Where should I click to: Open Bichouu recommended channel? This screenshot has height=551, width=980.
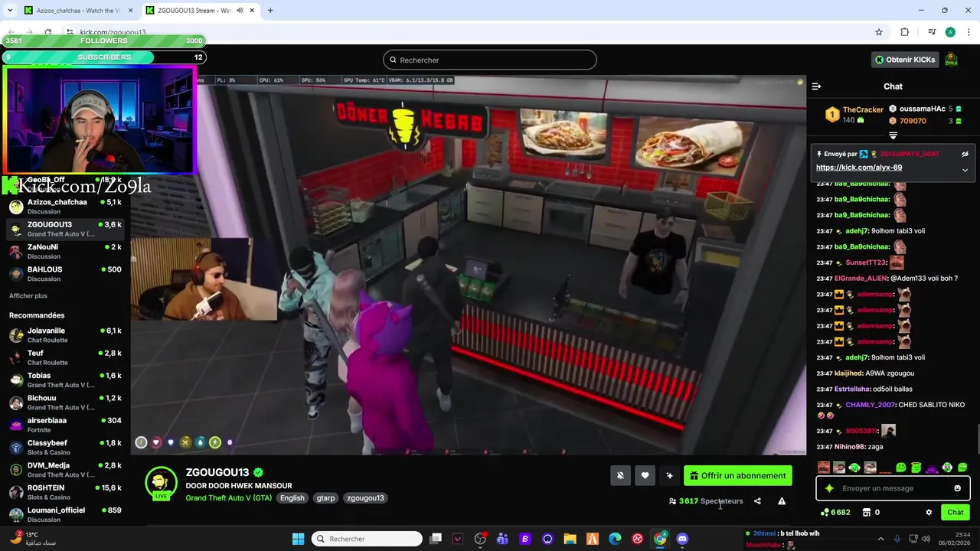pyautogui.click(x=65, y=403)
